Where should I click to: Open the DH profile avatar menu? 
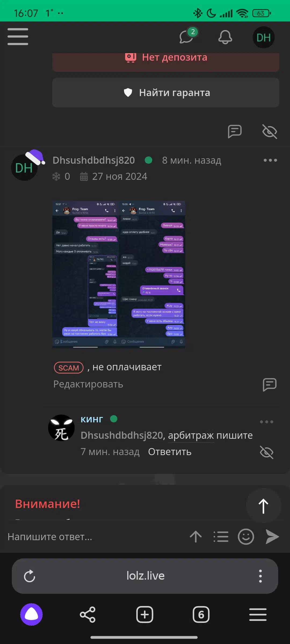pyautogui.click(x=263, y=37)
